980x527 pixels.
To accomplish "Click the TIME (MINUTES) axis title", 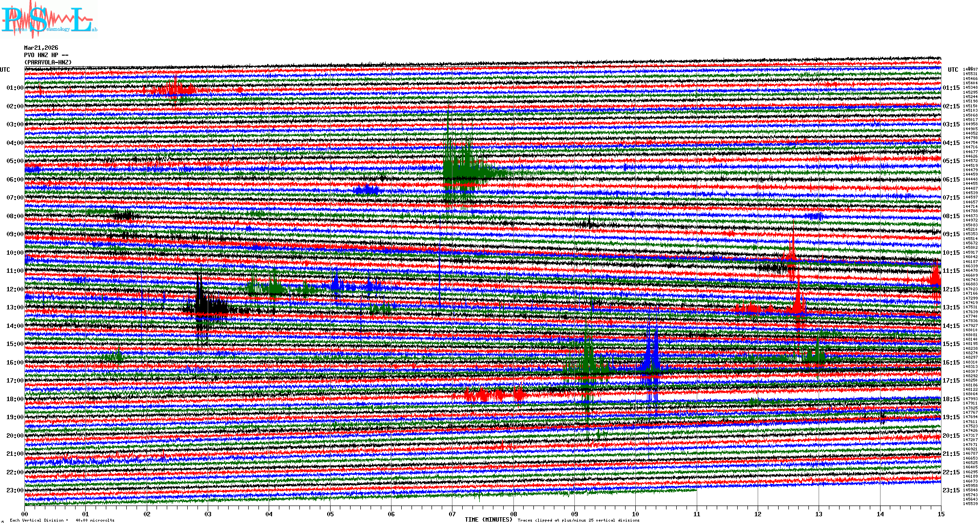I will (489, 520).
